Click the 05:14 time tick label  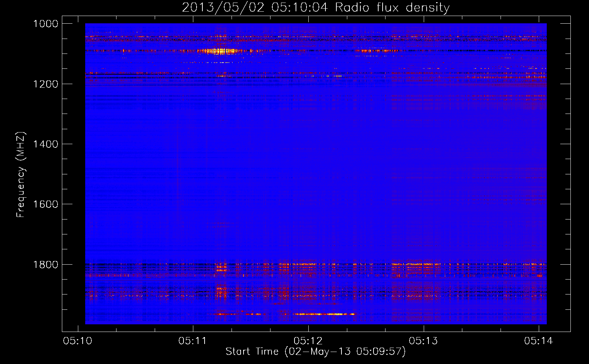(539, 341)
